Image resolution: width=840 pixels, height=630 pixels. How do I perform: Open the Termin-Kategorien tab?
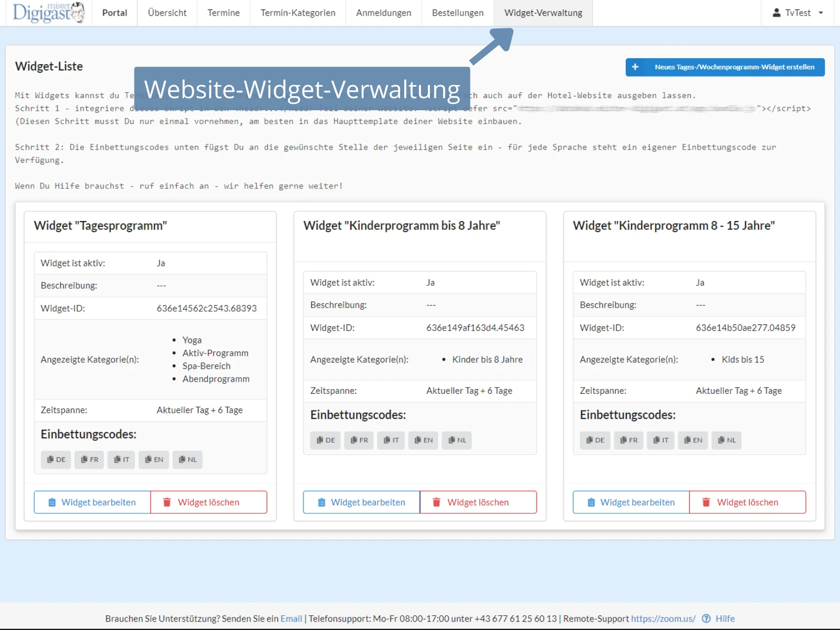[297, 13]
